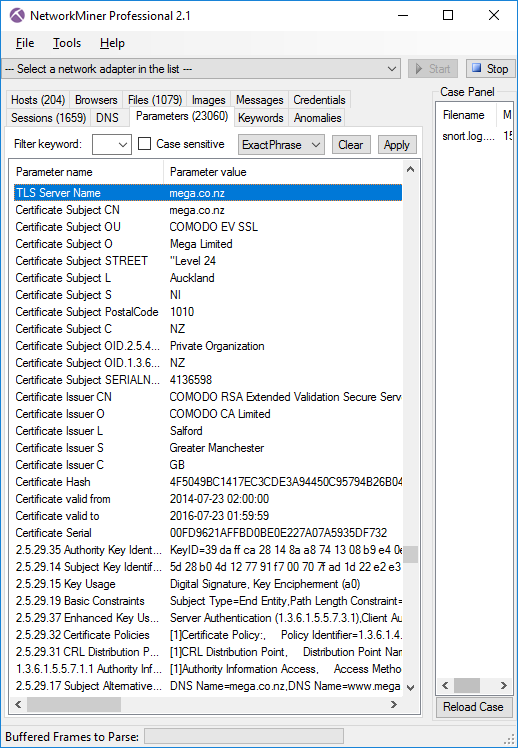Click the parameters horizontal scroll right arrow
Image resolution: width=518 pixels, height=748 pixels.
(x=394, y=704)
